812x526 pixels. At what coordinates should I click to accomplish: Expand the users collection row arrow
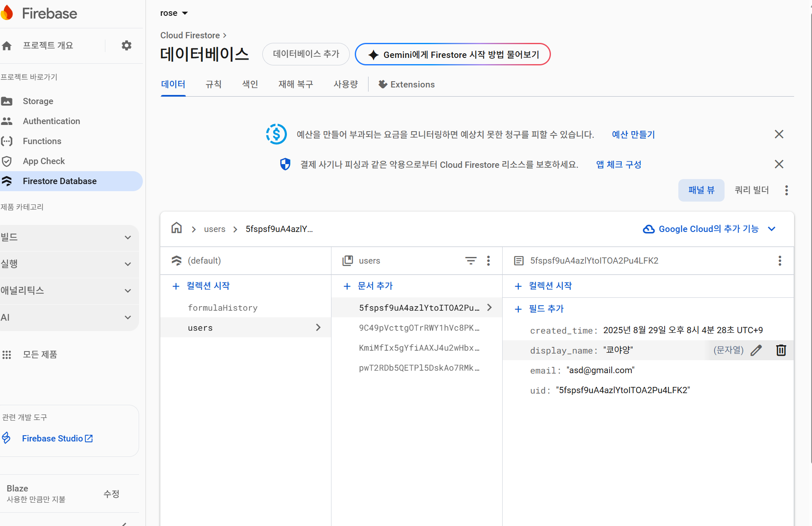318,327
